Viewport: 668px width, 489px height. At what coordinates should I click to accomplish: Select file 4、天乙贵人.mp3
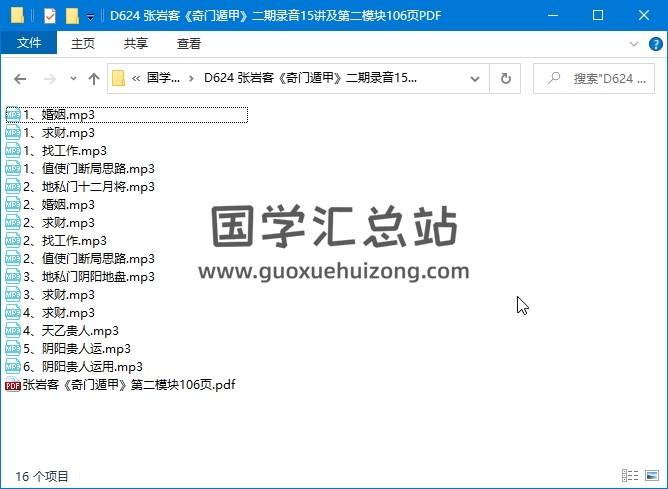pyautogui.click(x=71, y=331)
